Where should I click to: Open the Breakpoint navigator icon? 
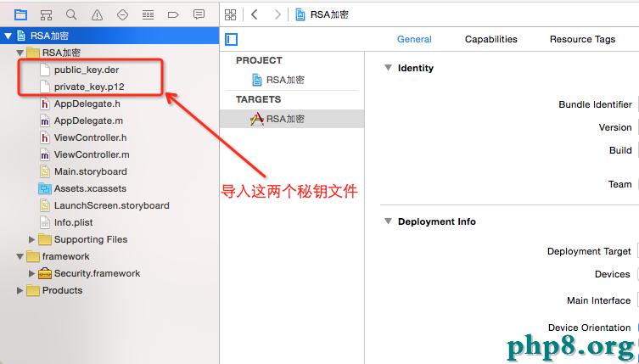click(173, 15)
